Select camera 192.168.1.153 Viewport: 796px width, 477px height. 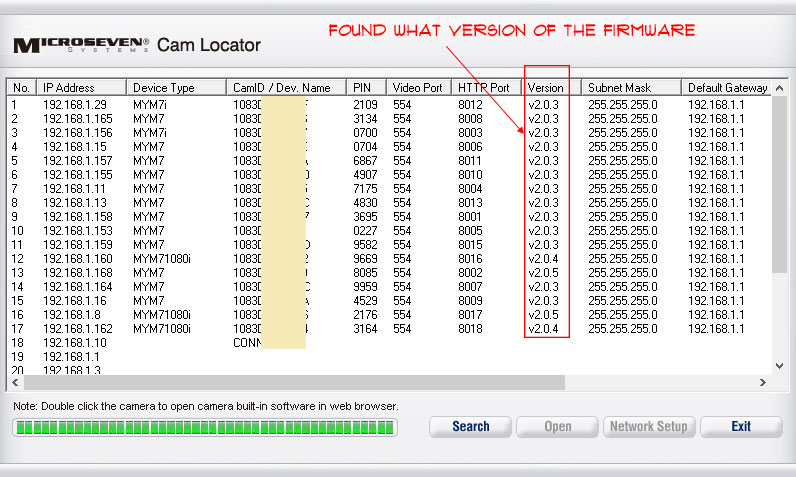tap(389, 231)
